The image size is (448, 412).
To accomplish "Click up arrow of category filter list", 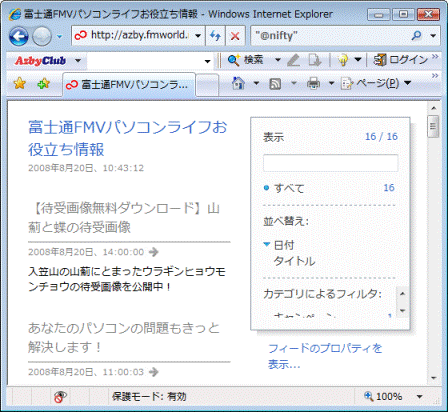I will tap(402, 294).
